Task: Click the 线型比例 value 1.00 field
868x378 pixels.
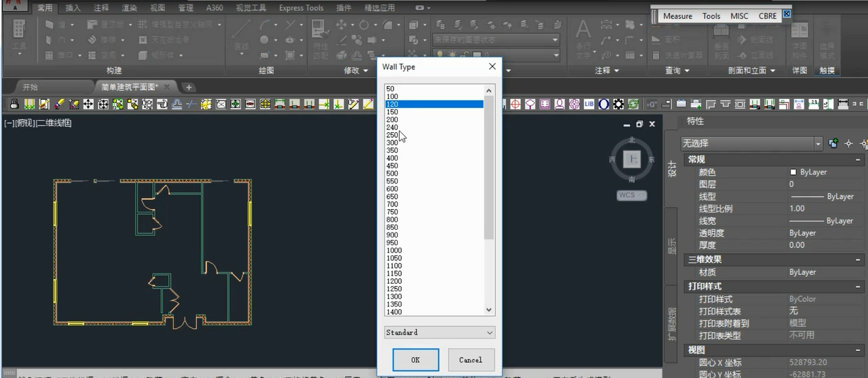Action: (825, 208)
